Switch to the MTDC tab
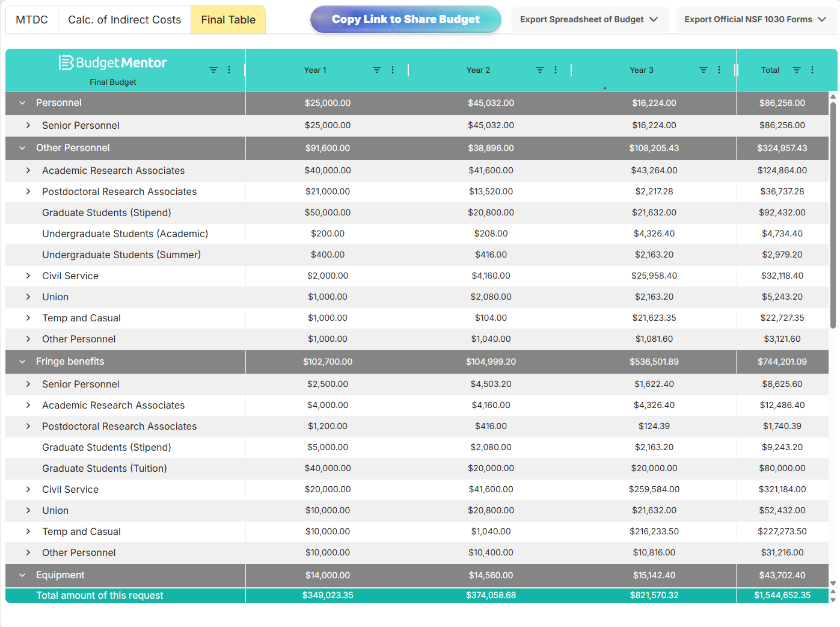This screenshot has height=627, width=840. 32,20
